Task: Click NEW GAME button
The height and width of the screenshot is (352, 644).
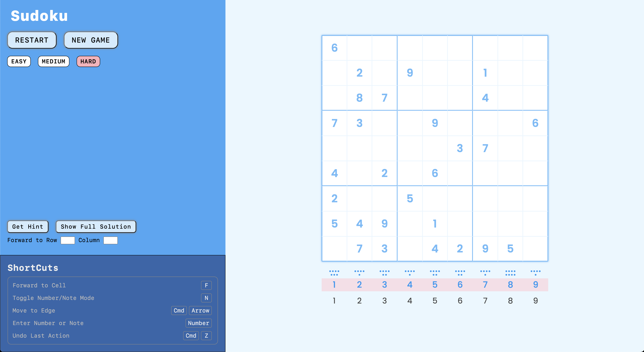Action: coord(91,40)
